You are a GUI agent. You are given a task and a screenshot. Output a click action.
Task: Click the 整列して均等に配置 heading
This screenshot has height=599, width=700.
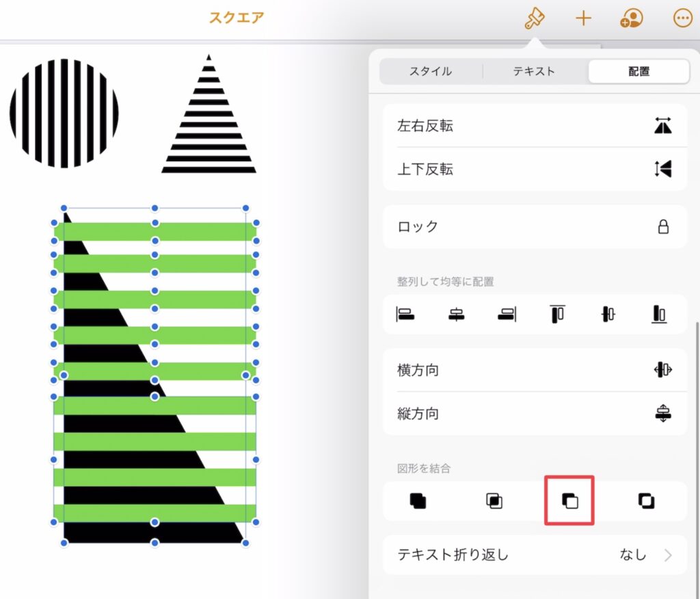tap(445, 282)
